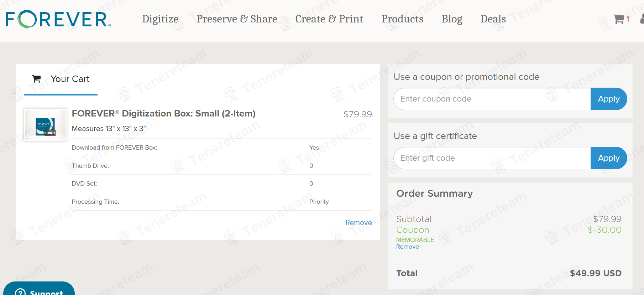Image resolution: width=644 pixels, height=295 pixels.
Task: Visit the Blog page
Action: [452, 19]
